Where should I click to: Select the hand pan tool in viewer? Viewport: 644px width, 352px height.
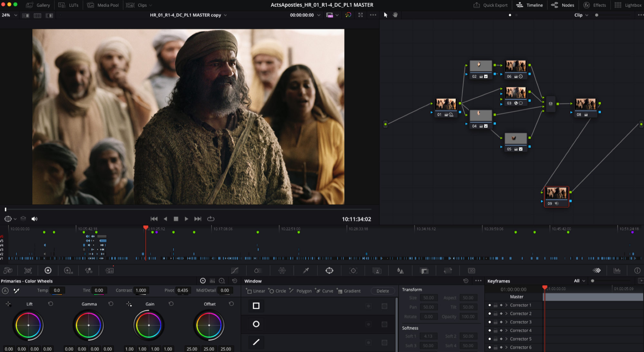click(395, 15)
